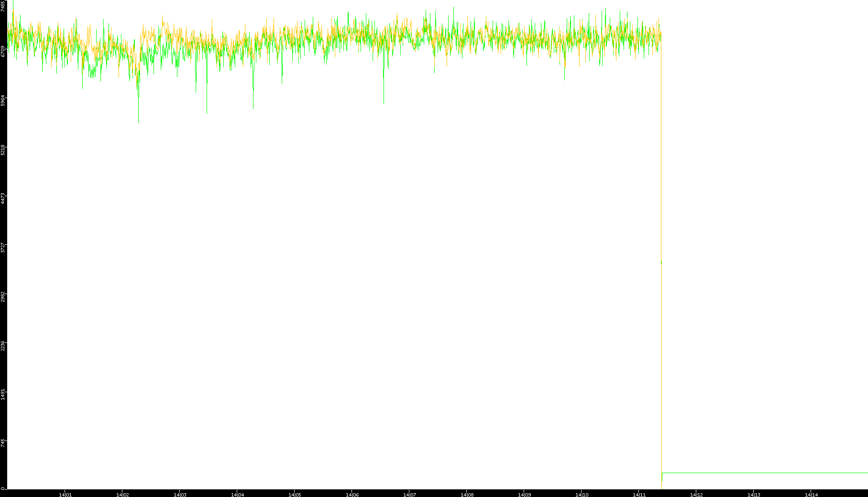Select the 6709 value axis label
Viewport: 868px width, 497px height.
3,51
